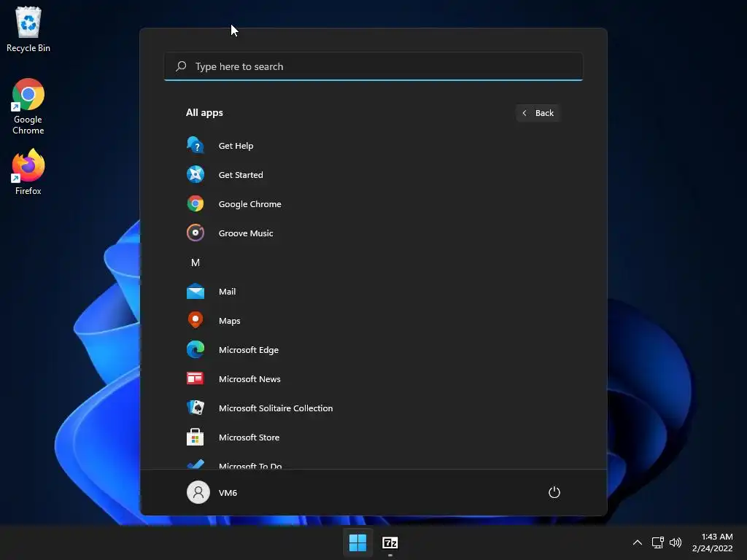Screen dimensions: 747x560
Task: Launch Get Started icon in All apps
Action: tap(196, 175)
